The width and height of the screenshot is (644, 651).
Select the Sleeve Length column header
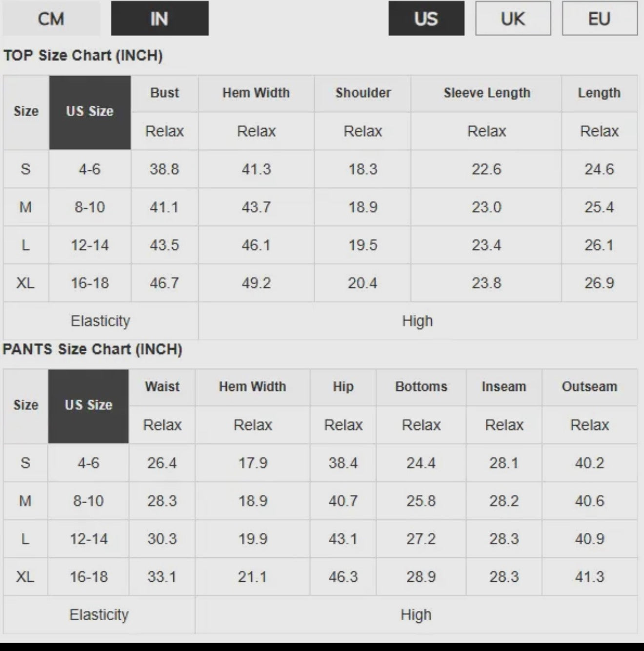[486, 93]
